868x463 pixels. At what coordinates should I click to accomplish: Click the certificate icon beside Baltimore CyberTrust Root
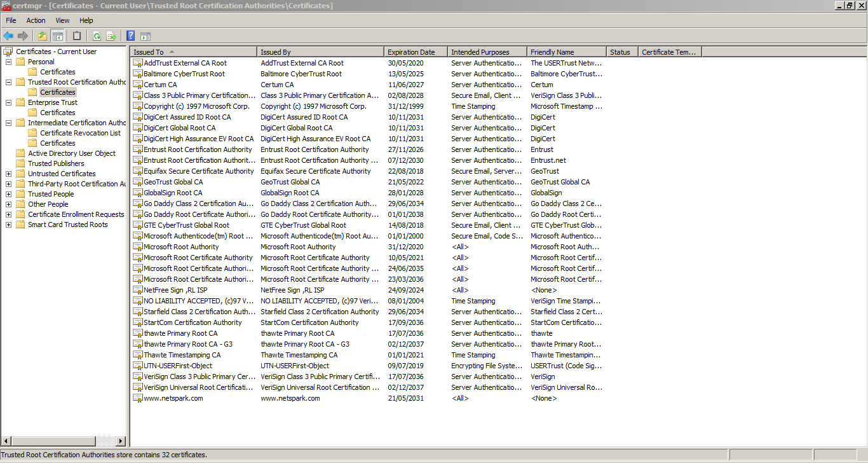tap(137, 74)
